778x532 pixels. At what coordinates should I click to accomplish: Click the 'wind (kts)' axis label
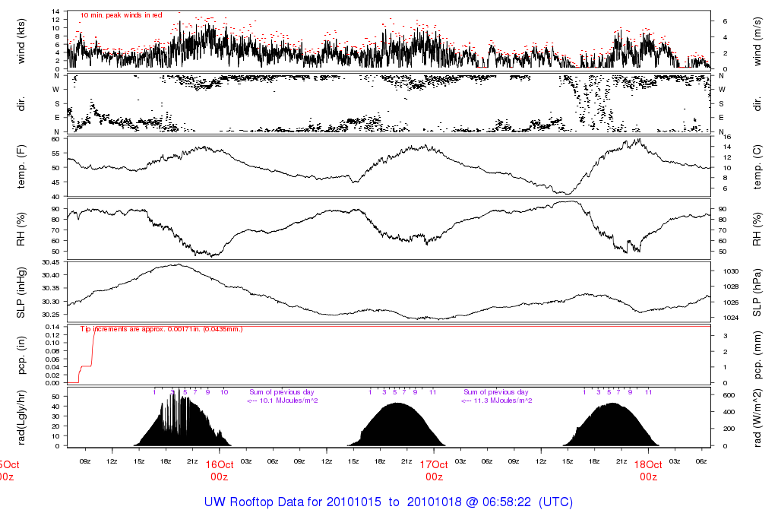(21, 41)
